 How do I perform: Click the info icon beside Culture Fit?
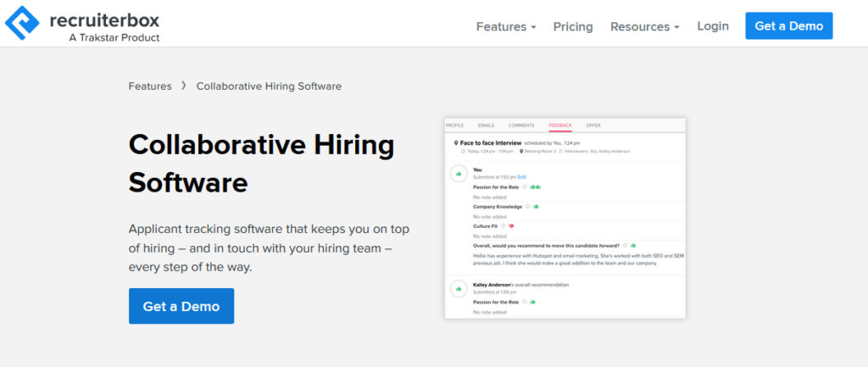(x=504, y=225)
